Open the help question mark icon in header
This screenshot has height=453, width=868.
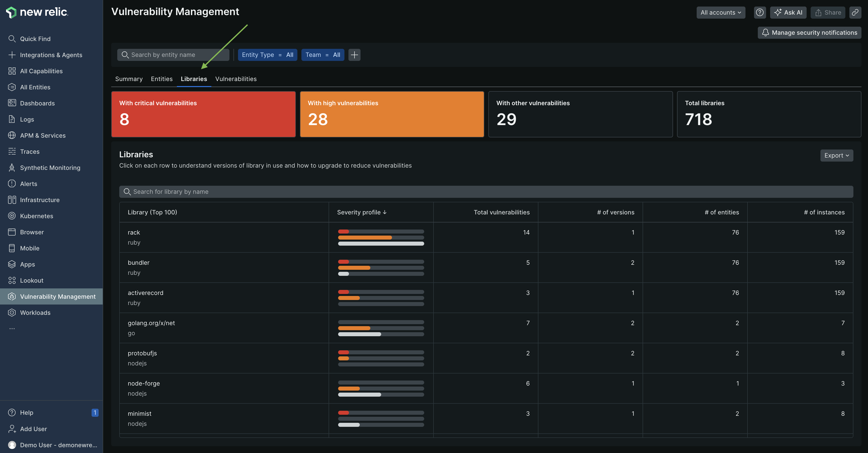tap(760, 13)
